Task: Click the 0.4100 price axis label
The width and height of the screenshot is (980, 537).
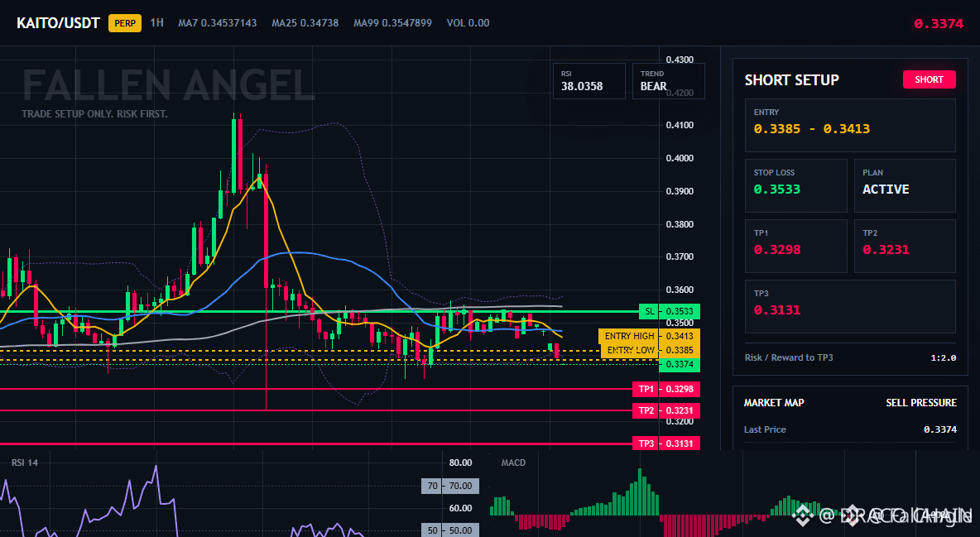Action: coord(680,125)
